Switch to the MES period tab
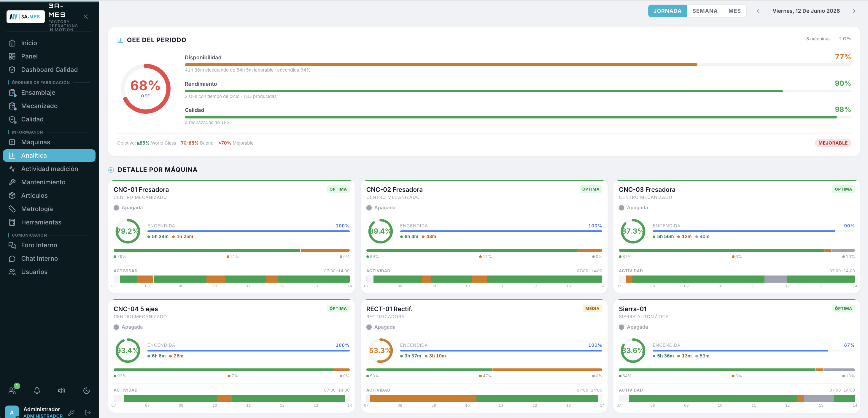Viewport: 868px width, 418px height. pyautogui.click(x=734, y=11)
